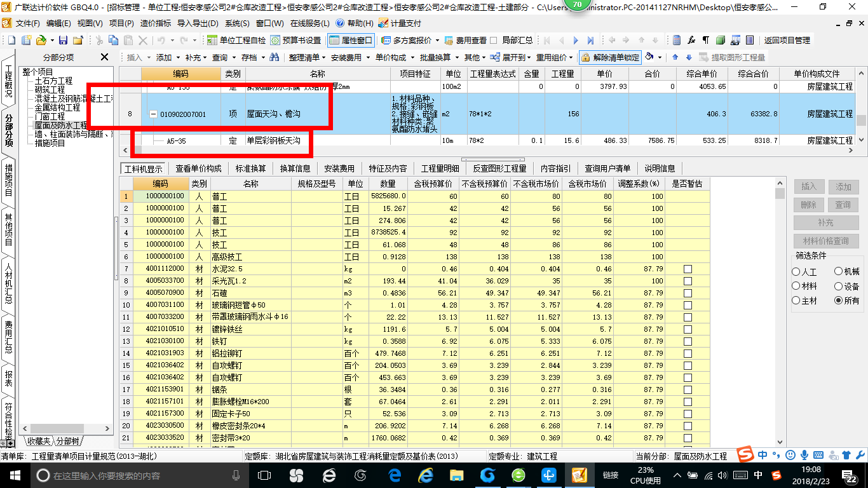Screen dimensions: 868x488
Task: Click the 采光瓦1.2 name cell
Action: pos(250,281)
